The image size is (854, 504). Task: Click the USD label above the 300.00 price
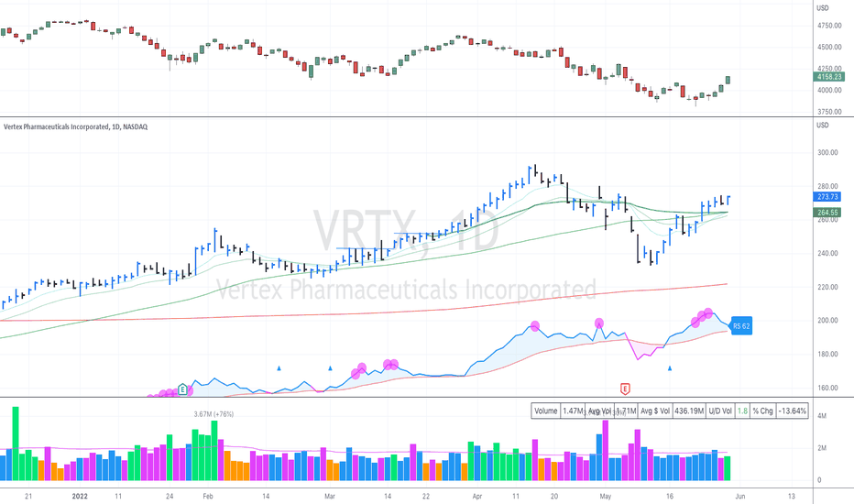823,126
